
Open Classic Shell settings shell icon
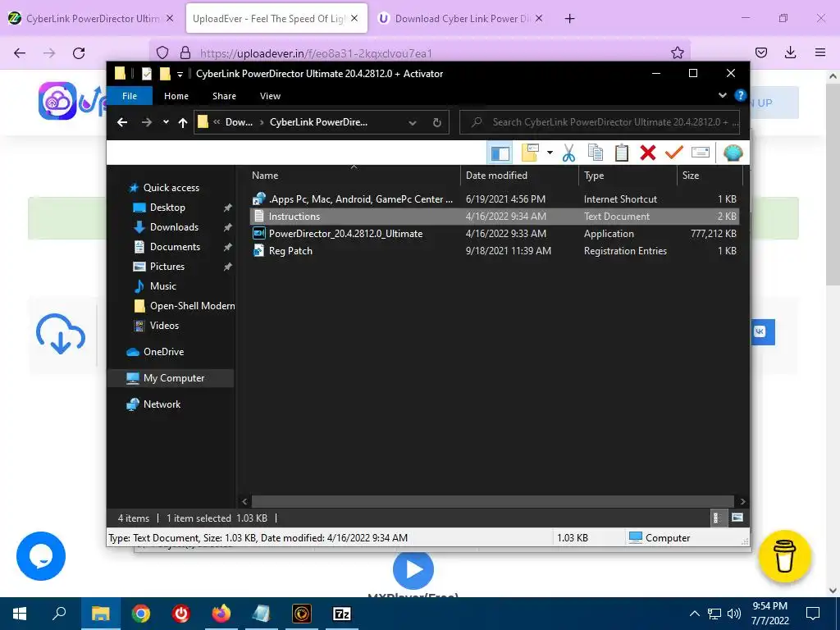coord(733,153)
